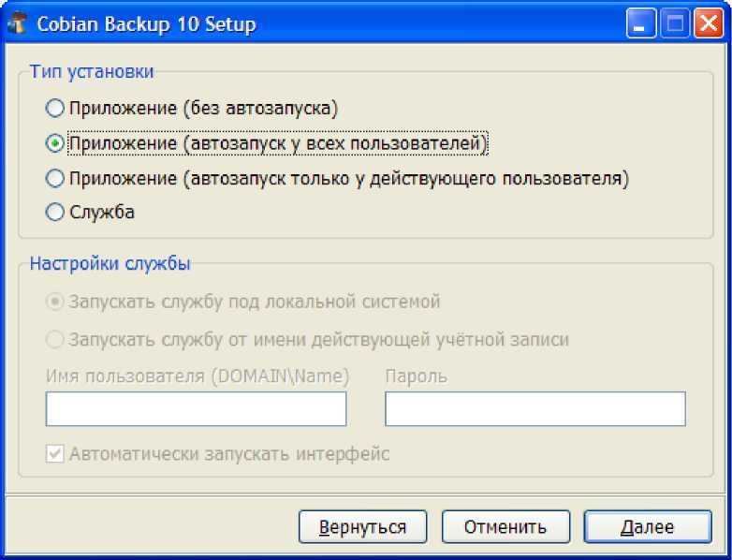Screen dimensions: 732x560
Task: Click the maximize button in title bar
Action: pyautogui.click(x=675, y=22)
